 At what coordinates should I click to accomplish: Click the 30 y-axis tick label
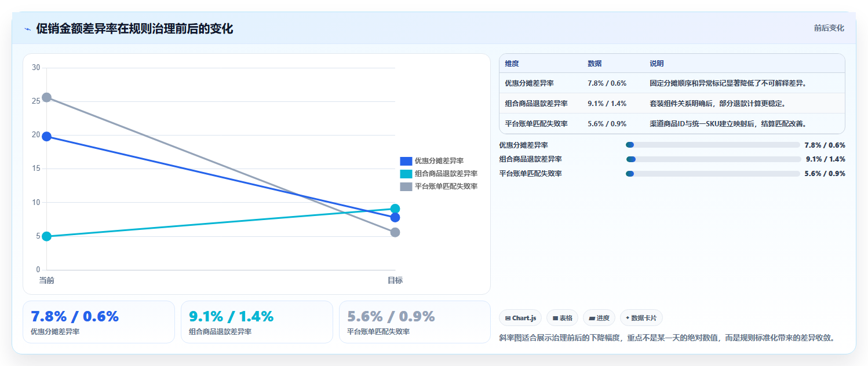click(36, 68)
